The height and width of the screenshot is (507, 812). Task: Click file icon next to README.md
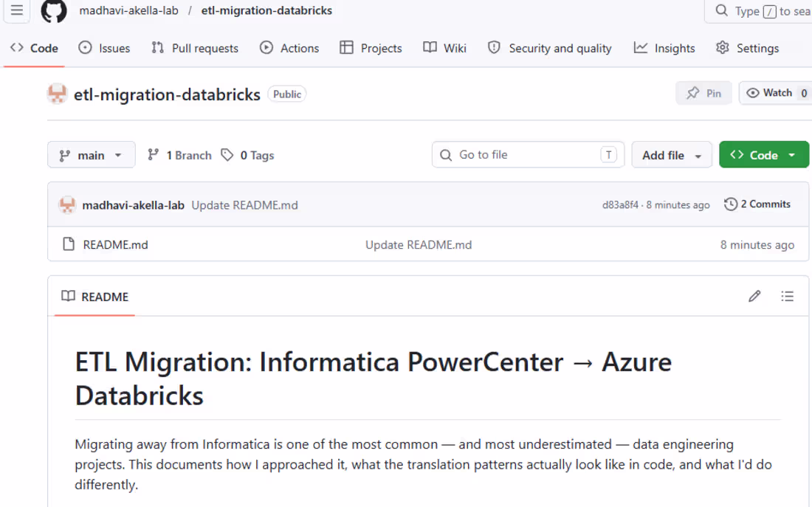69,244
